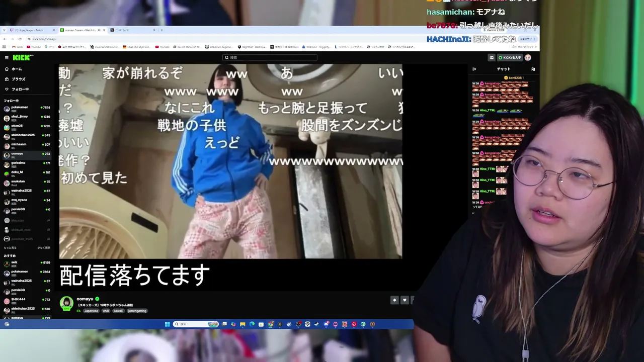Click the Windows taskbar search box
The width and height of the screenshot is (644, 362).
point(197,324)
